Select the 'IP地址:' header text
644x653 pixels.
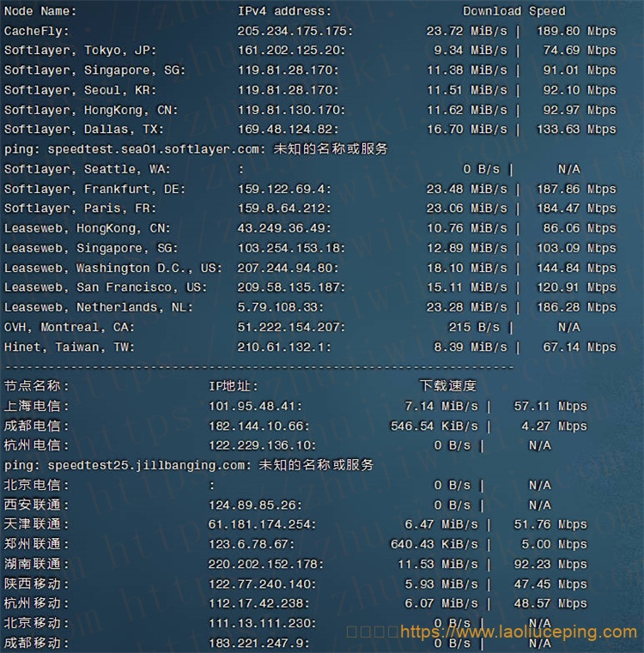[x=234, y=386]
